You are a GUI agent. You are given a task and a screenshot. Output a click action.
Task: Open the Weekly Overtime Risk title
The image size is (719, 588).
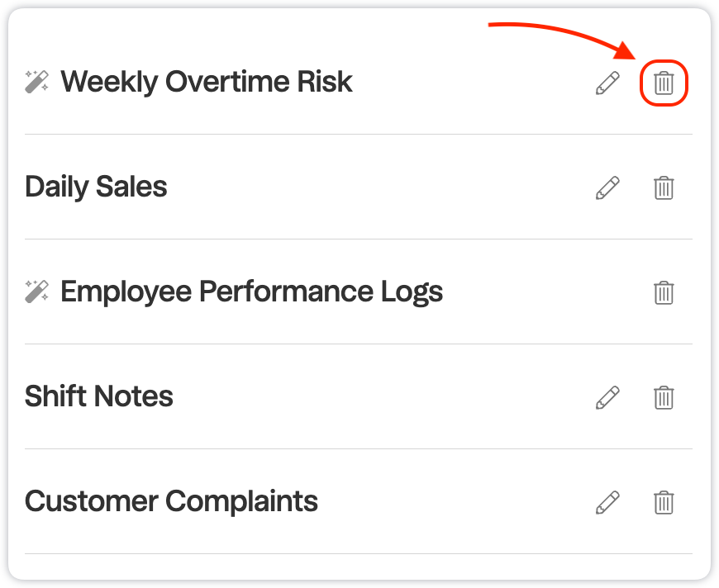tap(207, 82)
